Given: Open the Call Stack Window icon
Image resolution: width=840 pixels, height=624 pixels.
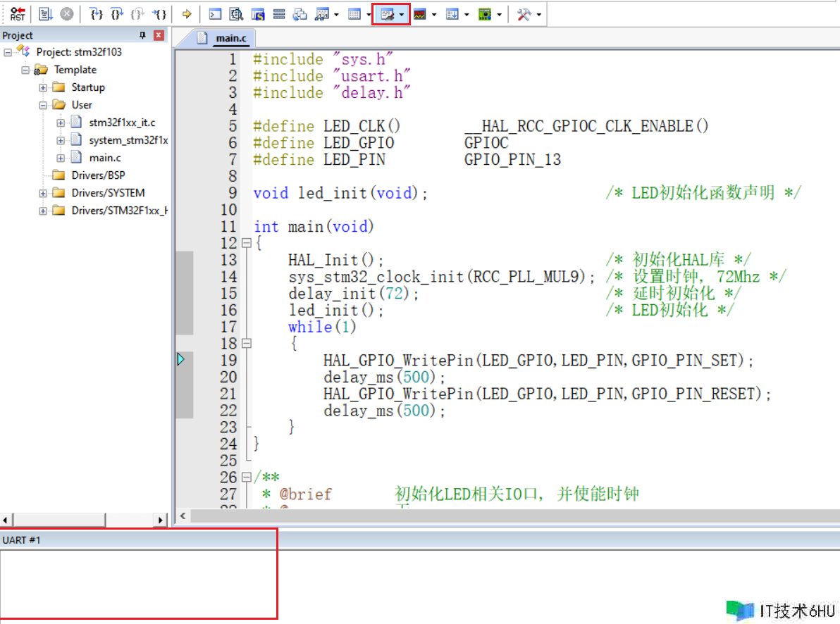Looking at the screenshot, I should tap(300, 14).
